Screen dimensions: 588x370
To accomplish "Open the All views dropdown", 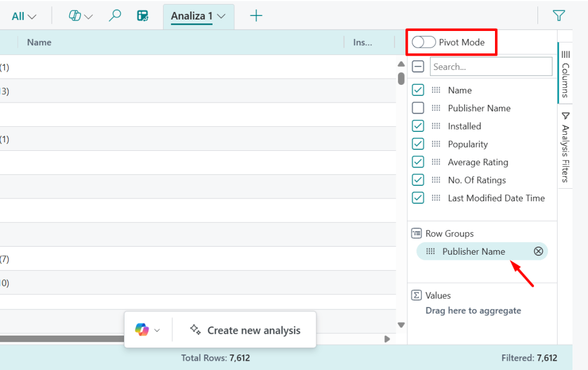I will (x=24, y=16).
